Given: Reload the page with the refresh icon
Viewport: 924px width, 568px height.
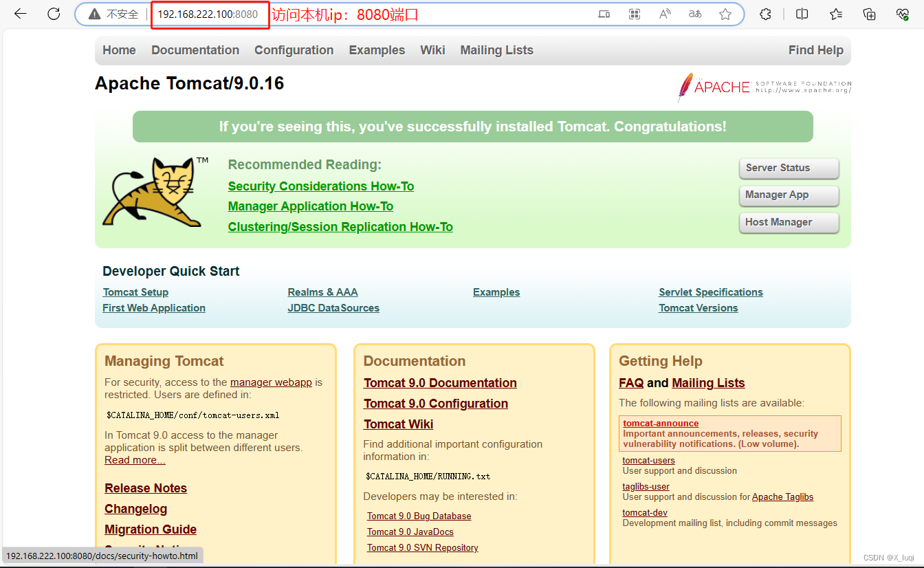Looking at the screenshot, I should click(54, 14).
